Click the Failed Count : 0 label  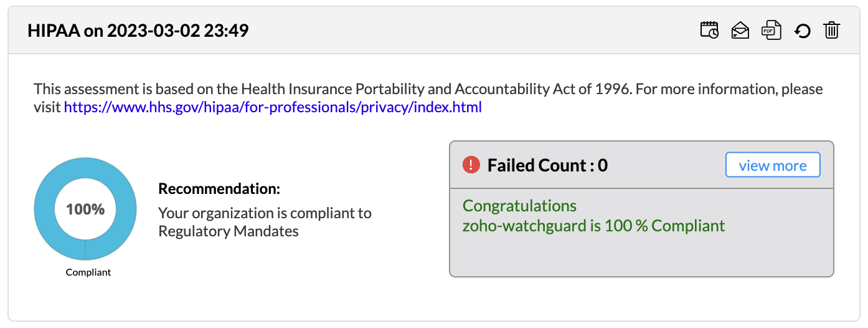coord(547,165)
